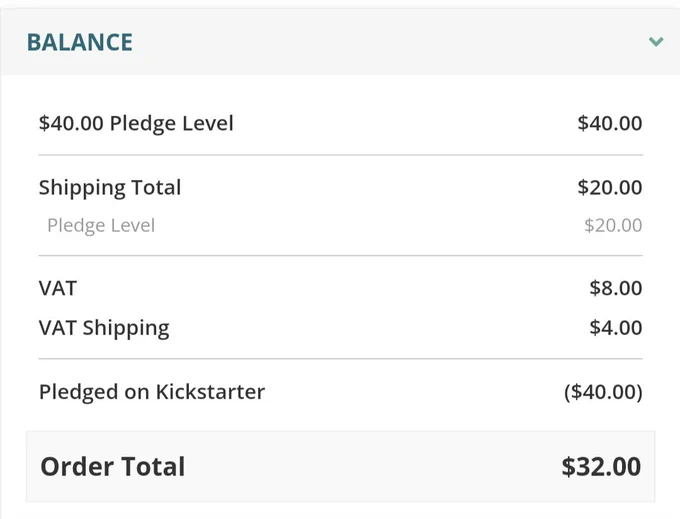
Task: Click the divider above Pledged on Kickstarter
Action: coord(340,359)
